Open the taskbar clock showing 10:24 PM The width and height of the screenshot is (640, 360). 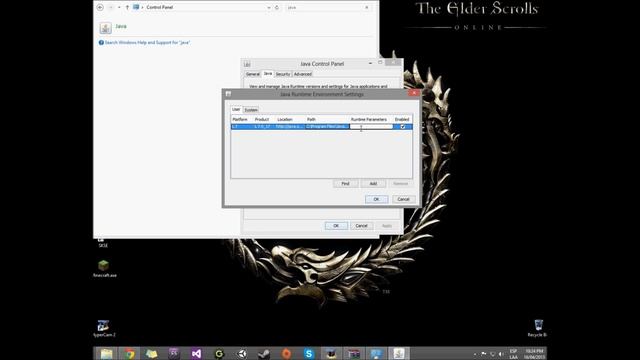(x=535, y=354)
